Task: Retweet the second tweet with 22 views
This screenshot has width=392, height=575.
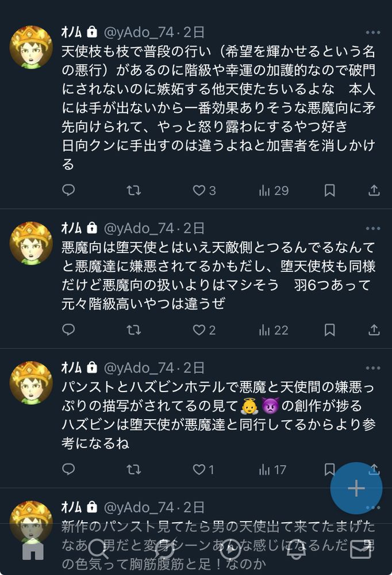Action: click(x=133, y=330)
